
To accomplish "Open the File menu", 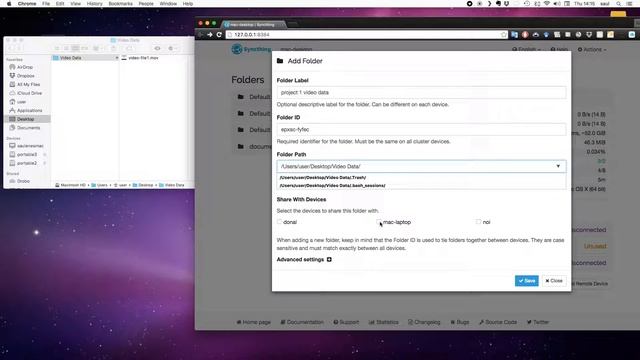I will click(x=46, y=3).
